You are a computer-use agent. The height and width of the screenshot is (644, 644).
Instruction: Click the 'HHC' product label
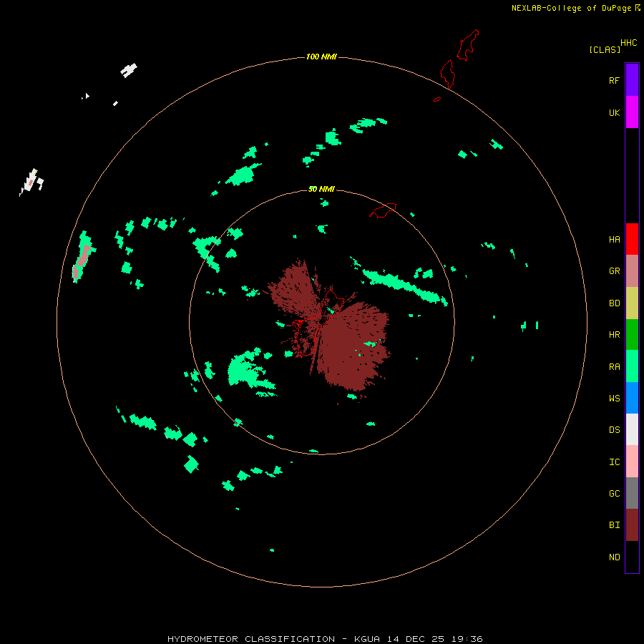point(628,43)
